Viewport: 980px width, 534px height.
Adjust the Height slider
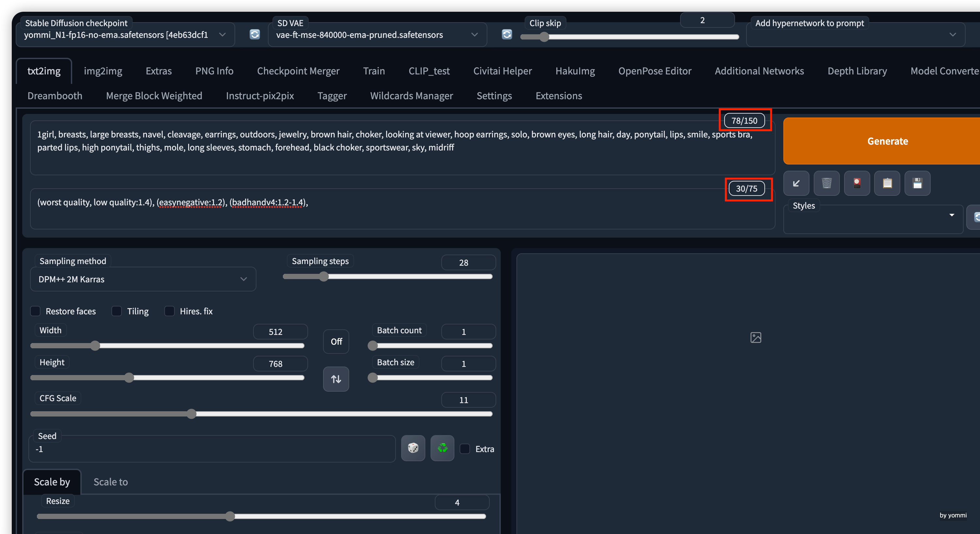point(167,378)
